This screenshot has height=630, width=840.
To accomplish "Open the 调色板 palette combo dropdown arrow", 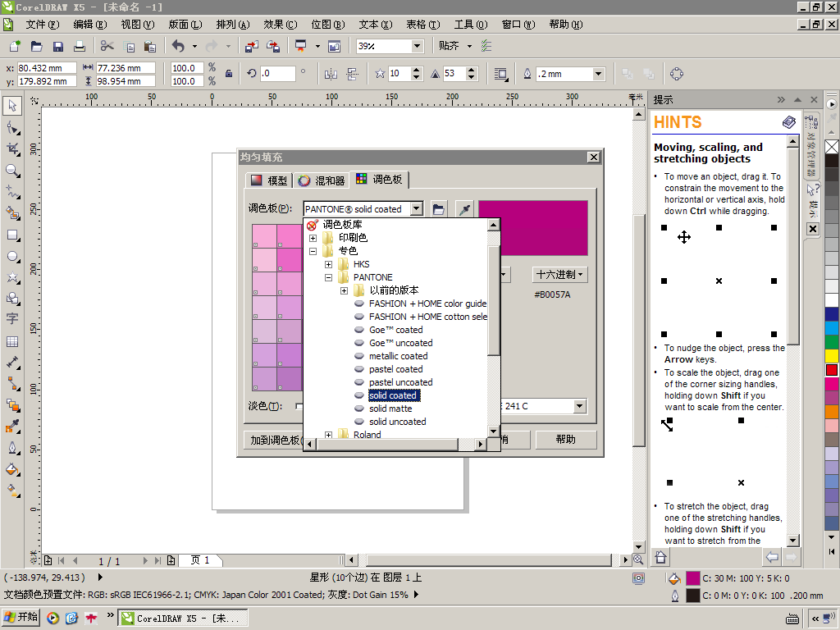I will [x=417, y=209].
